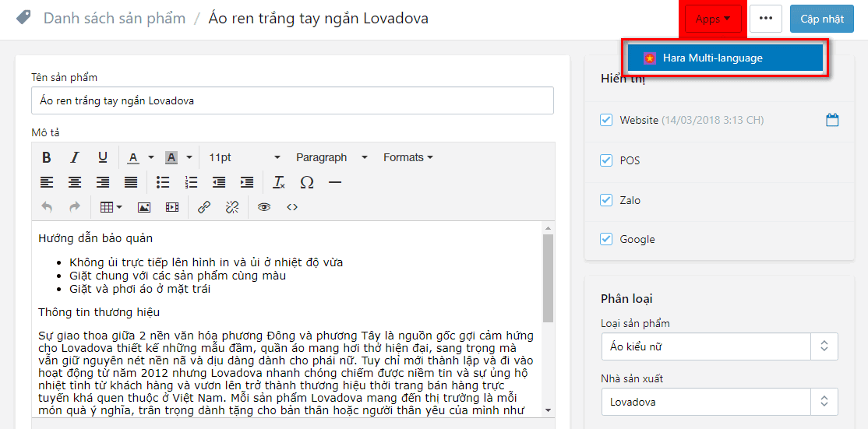Click the product tag icon
The height and width of the screenshot is (429, 868).
coord(24,18)
